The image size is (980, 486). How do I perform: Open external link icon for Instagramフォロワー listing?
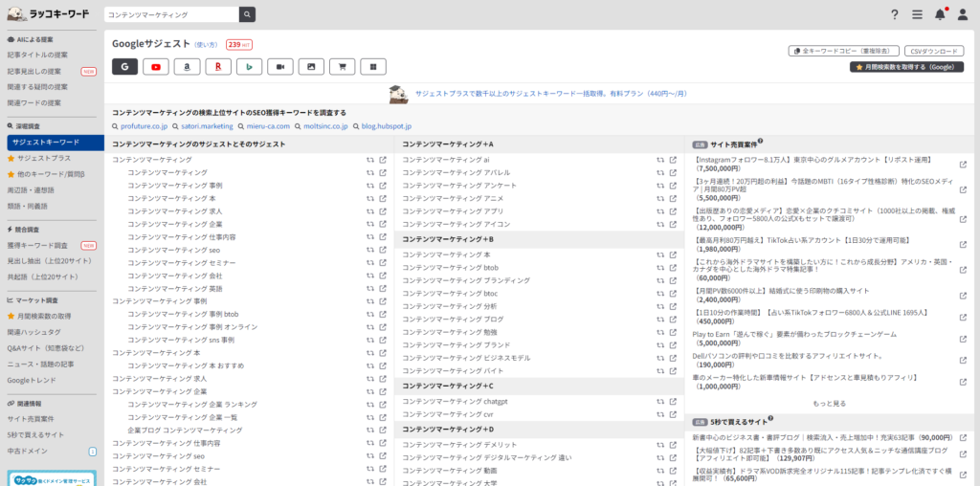click(x=963, y=165)
